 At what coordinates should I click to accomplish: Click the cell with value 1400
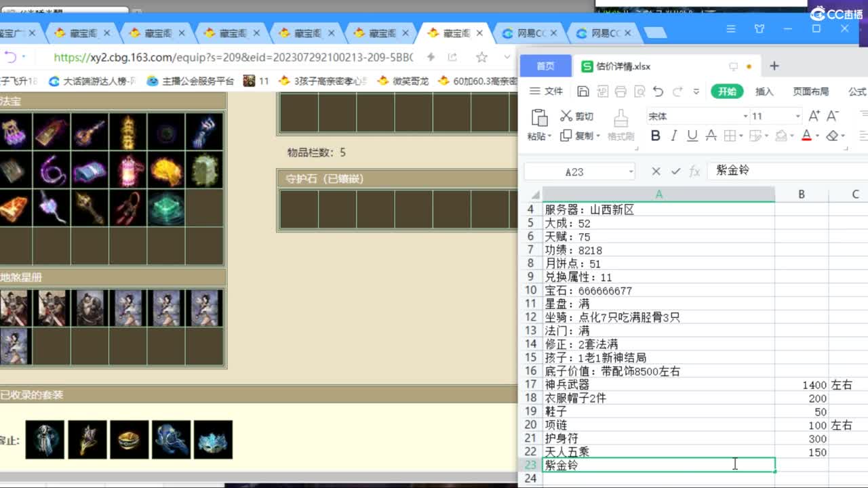click(x=802, y=384)
